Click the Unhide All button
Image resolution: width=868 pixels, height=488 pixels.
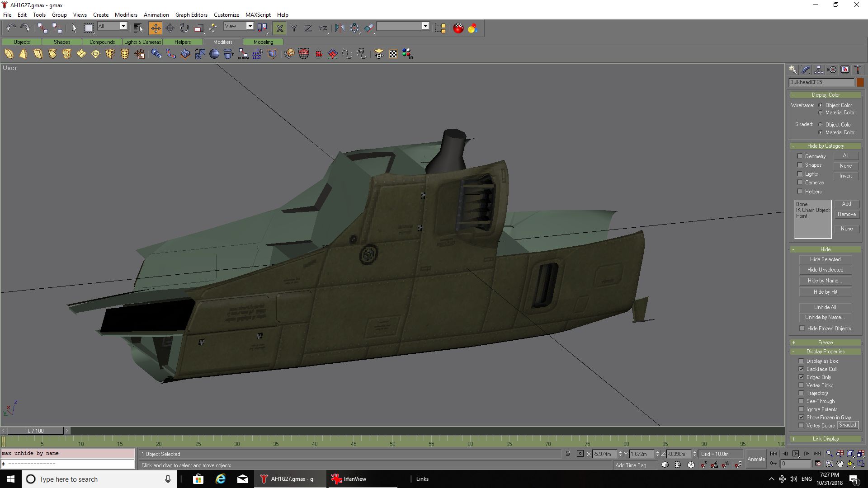pyautogui.click(x=825, y=307)
